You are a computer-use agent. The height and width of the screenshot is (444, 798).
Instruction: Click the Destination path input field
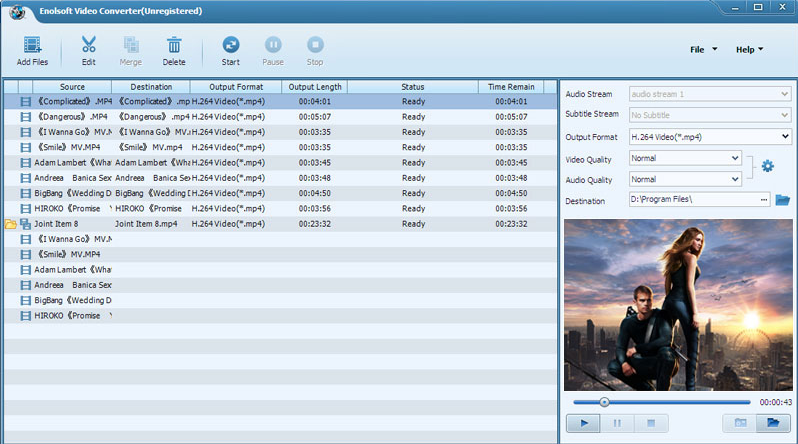pos(692,200)
